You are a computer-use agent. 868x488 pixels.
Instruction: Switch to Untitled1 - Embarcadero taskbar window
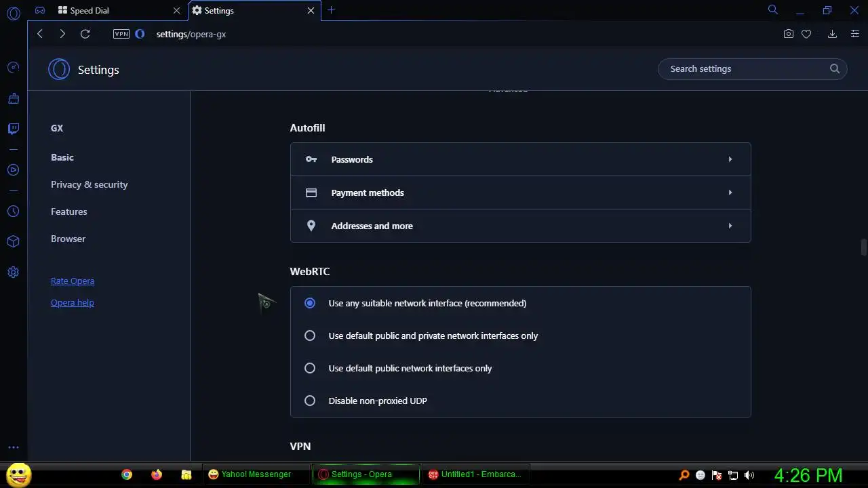(x=475, y=474)
